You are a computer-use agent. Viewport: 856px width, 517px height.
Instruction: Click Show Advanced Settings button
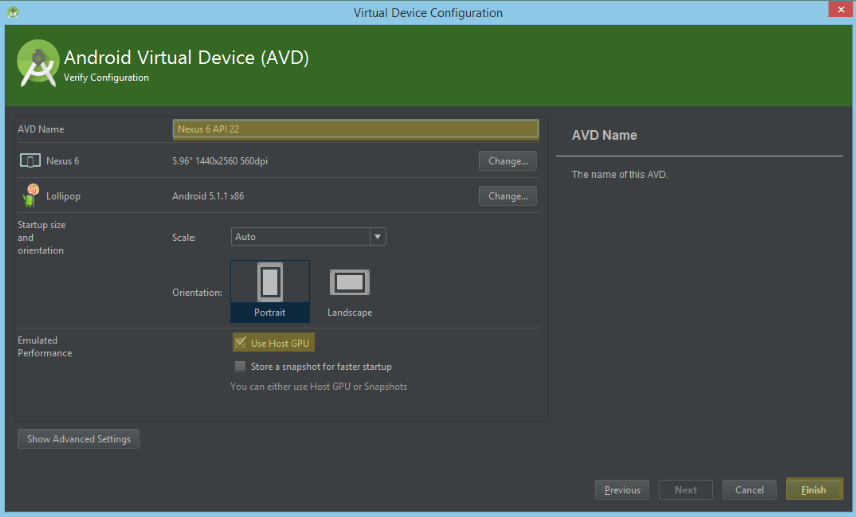(x=79, y=439)
